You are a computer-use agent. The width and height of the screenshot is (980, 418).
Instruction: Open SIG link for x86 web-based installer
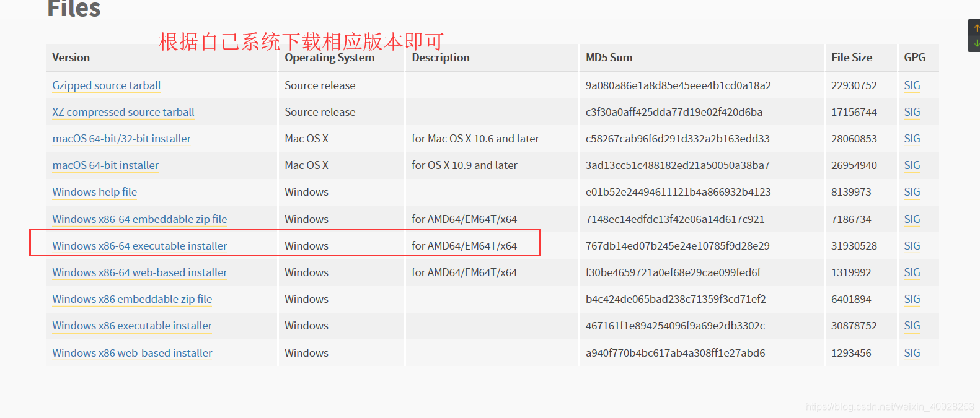tap(912, 353)
